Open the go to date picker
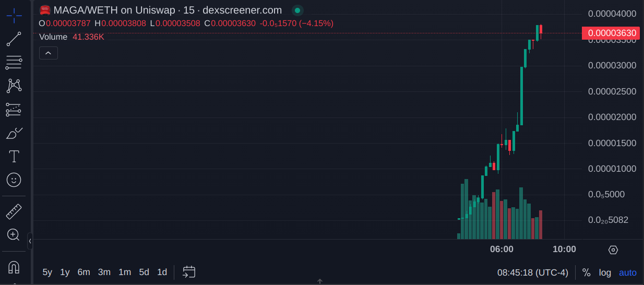 189,272
